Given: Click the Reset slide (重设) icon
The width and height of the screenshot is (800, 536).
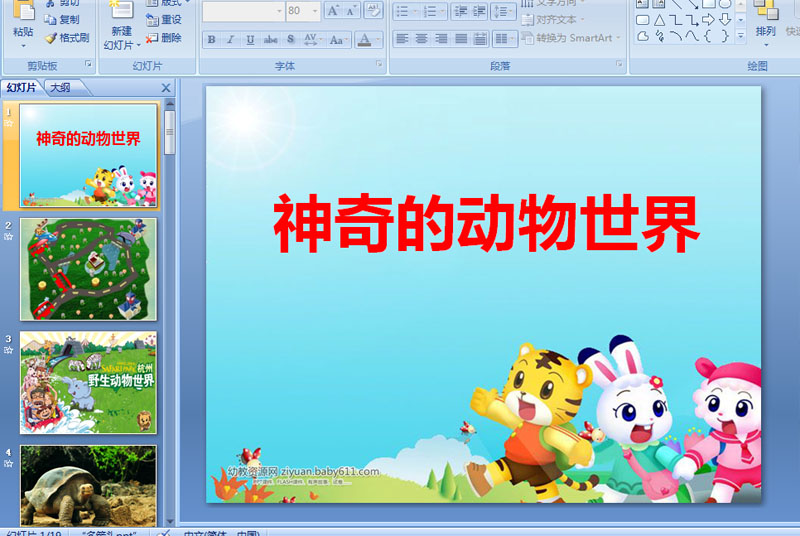Looking at the screenshot, I should click(151, 19).
